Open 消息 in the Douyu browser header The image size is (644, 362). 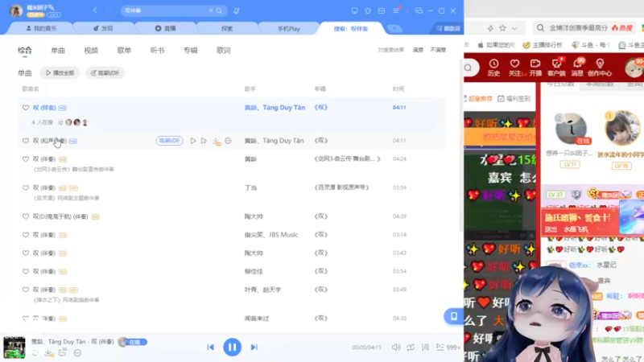pos(577,68)
